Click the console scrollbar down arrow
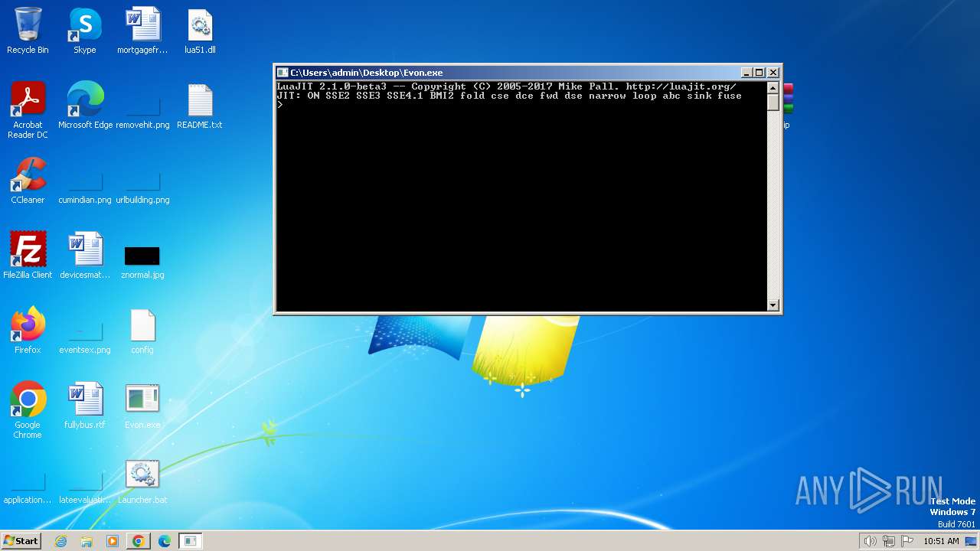This screenshot has width=980, height=551. point(773,305)
